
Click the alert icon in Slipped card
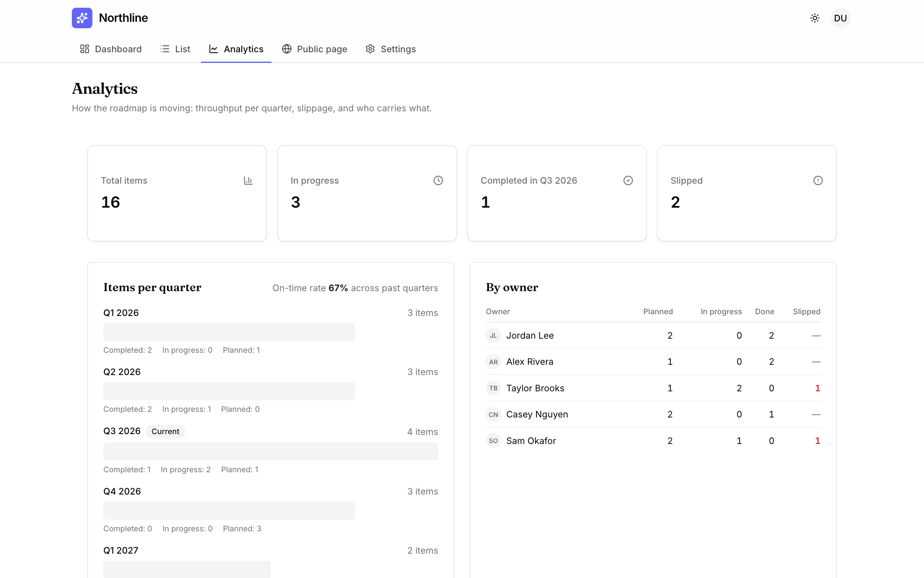818,180
